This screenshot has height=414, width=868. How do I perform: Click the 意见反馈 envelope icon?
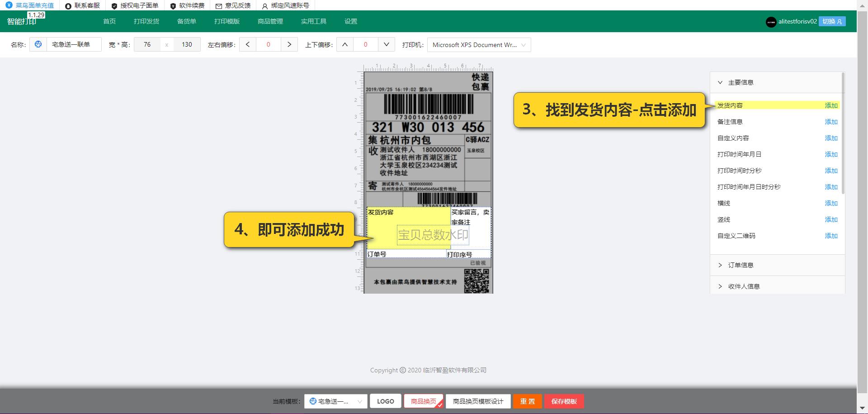[218, 5]
